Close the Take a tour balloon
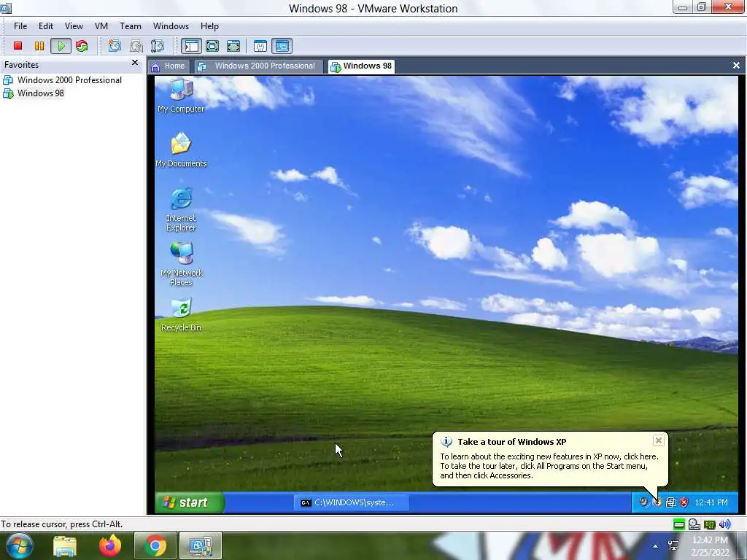This screenshot has width=747, height=560. [659, 440]
